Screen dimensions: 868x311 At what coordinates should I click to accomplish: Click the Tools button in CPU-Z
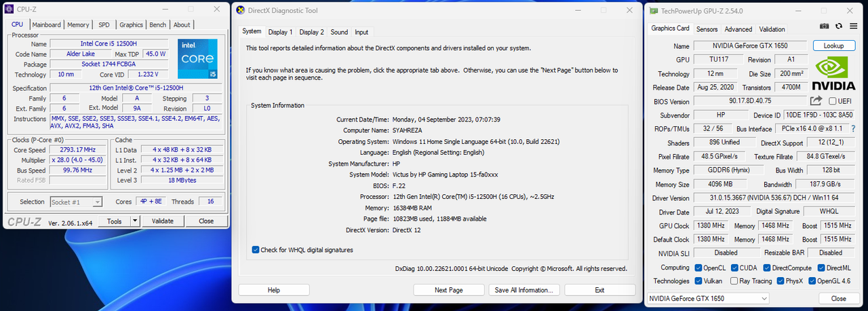[115, 221]
